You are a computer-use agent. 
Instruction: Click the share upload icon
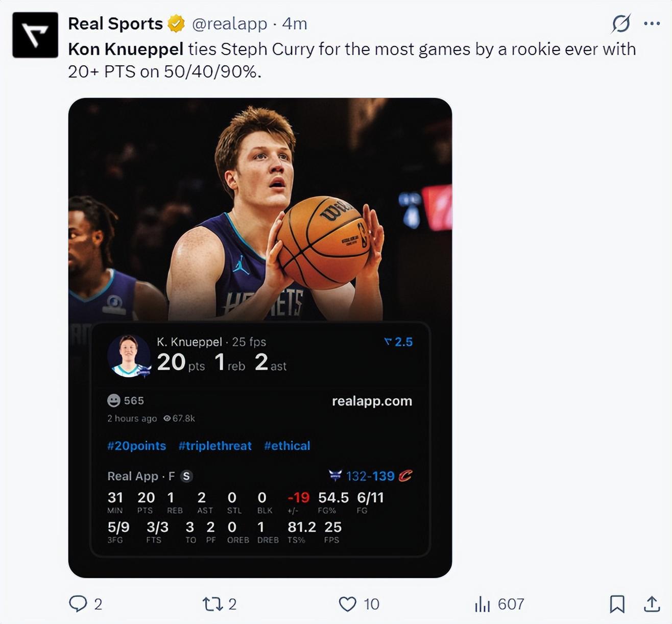pyautogui.click(x=652, y=604)
